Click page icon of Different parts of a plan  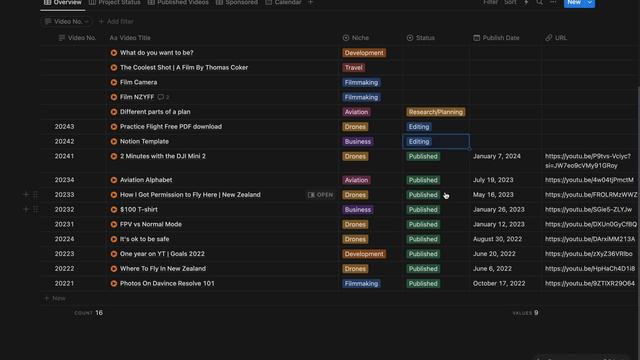tap(114, 112)
